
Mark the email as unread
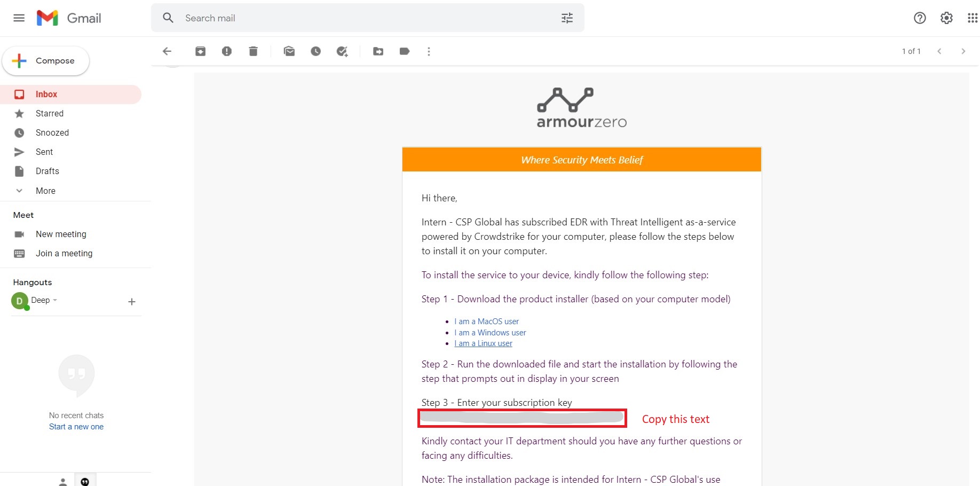point(289,51)
